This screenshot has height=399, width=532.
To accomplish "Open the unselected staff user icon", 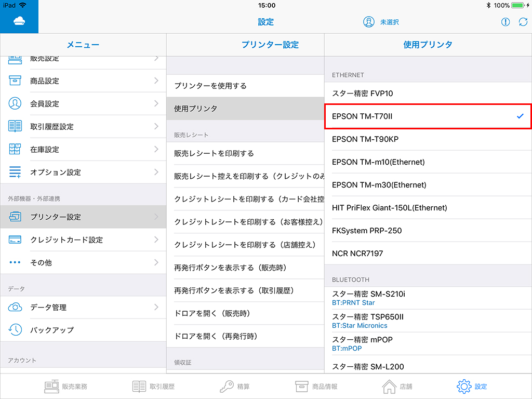I will [x=369, y=22].
